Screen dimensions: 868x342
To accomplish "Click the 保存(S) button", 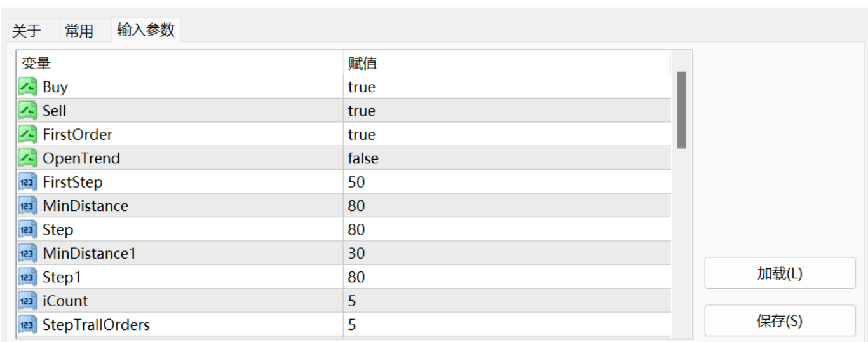I will [x=780, y=321].
